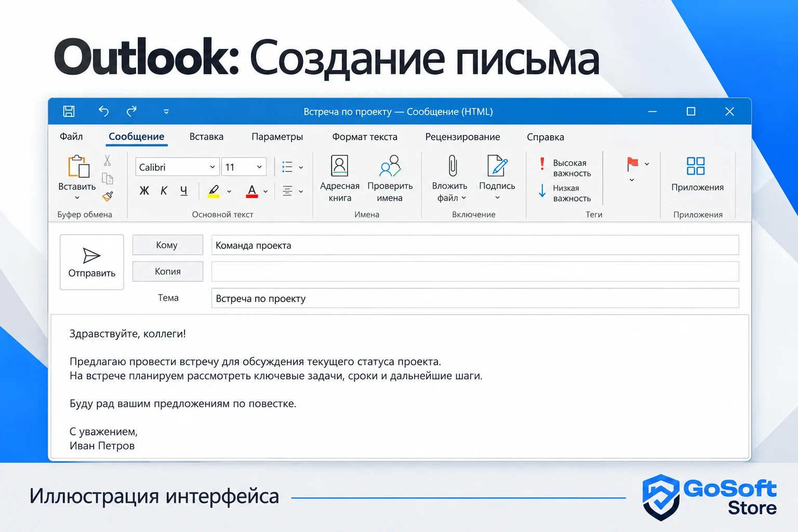The height and width of the screenshot is (532, 798).
Task: Cut selection with the scissors icon
Action: tap(108, 161)
